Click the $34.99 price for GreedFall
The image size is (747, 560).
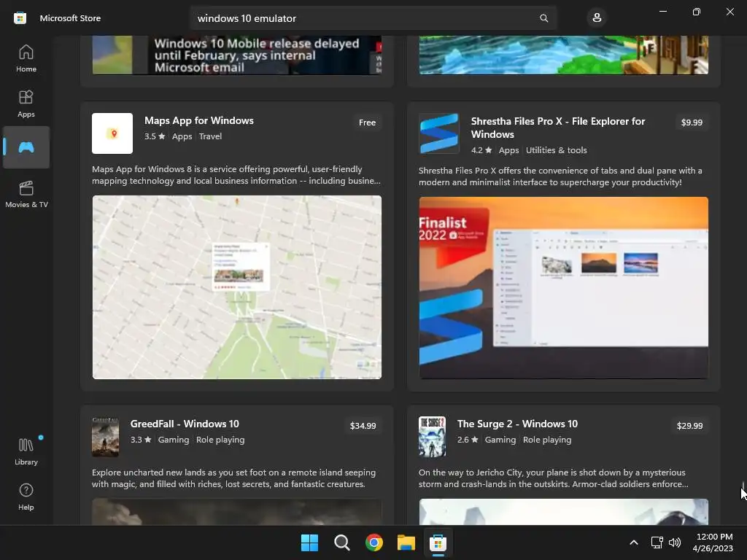pos(363,426)
